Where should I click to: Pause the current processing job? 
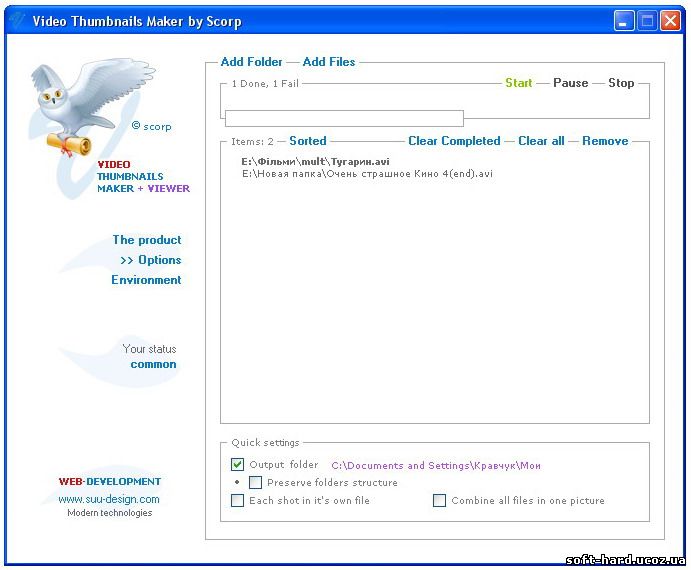tap(571, 83)
